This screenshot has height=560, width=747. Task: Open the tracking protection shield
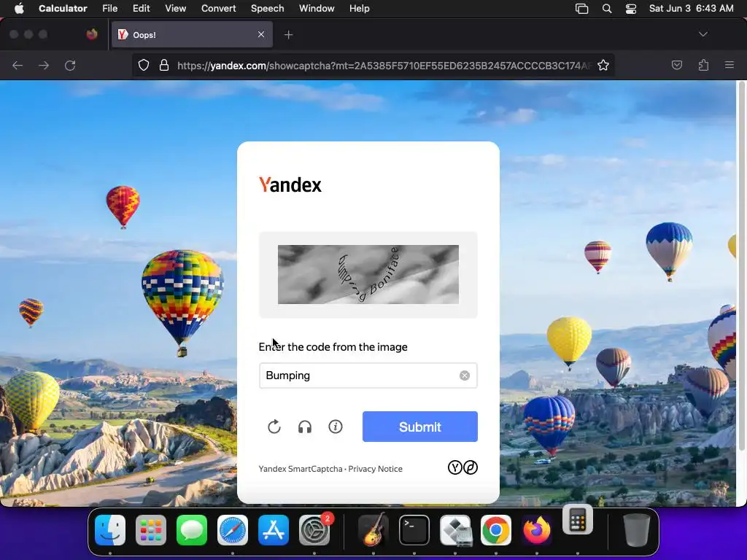click(144, 65)
